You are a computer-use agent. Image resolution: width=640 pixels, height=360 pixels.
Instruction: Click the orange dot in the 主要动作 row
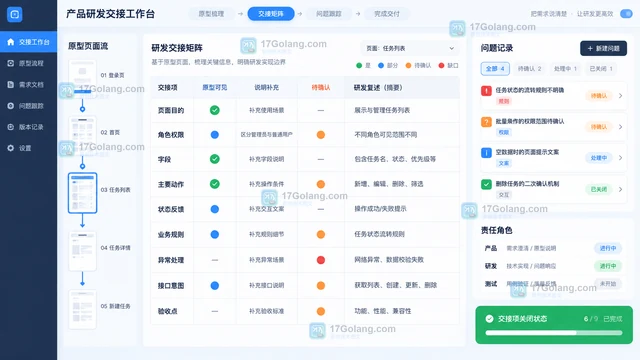click(321, 184)
